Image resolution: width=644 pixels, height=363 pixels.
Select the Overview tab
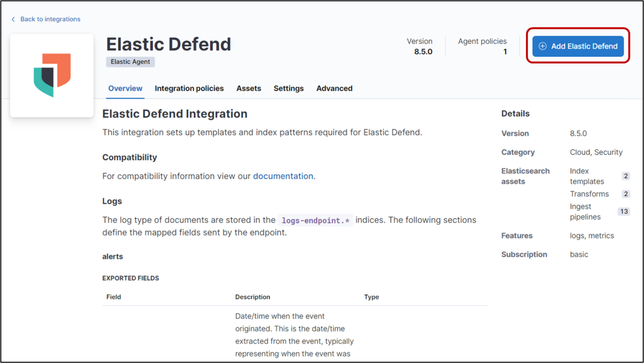[x=125, y=88]
